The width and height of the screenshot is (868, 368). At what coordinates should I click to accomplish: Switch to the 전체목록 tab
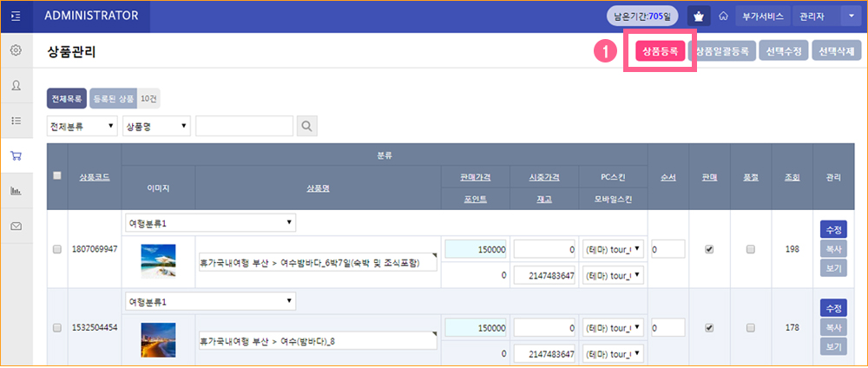[x=67, y=98]
